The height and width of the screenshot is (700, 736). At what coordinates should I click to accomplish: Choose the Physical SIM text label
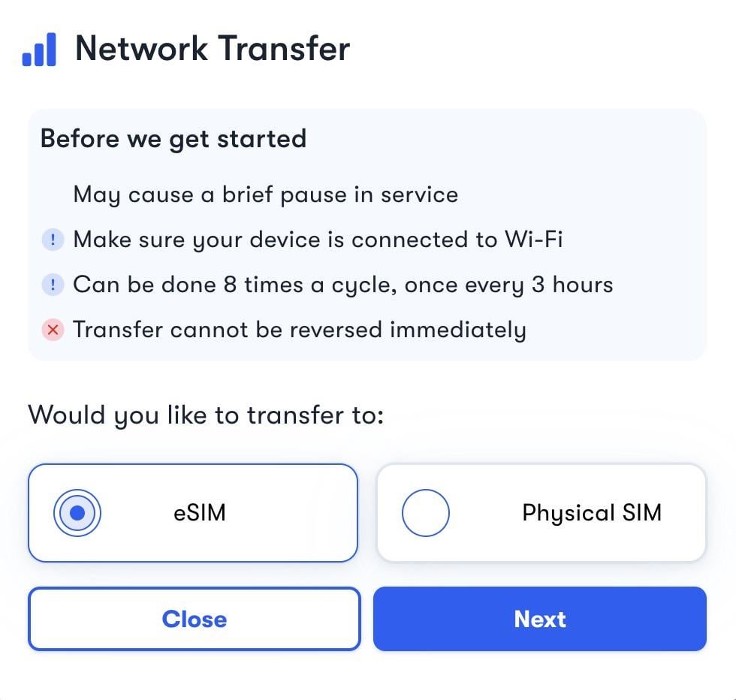click(x=592, y=513)
